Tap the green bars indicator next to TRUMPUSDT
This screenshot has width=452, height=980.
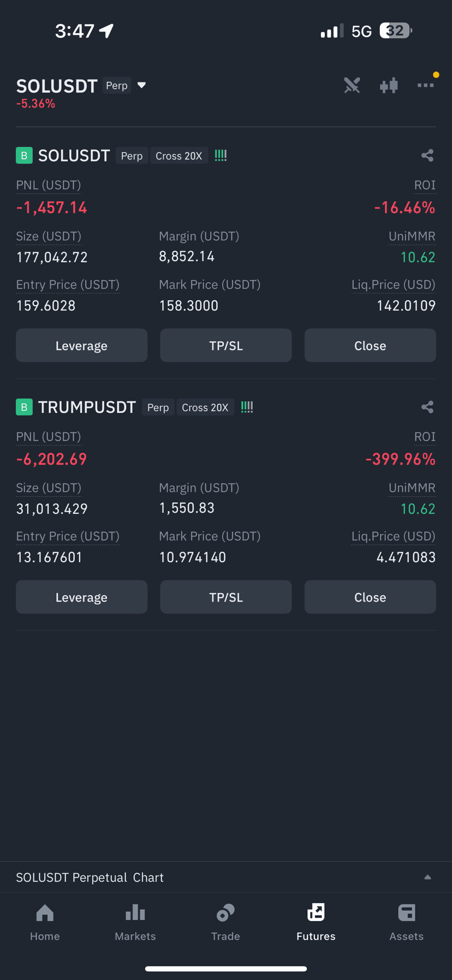pyautogui.click(x=247, y=407)
